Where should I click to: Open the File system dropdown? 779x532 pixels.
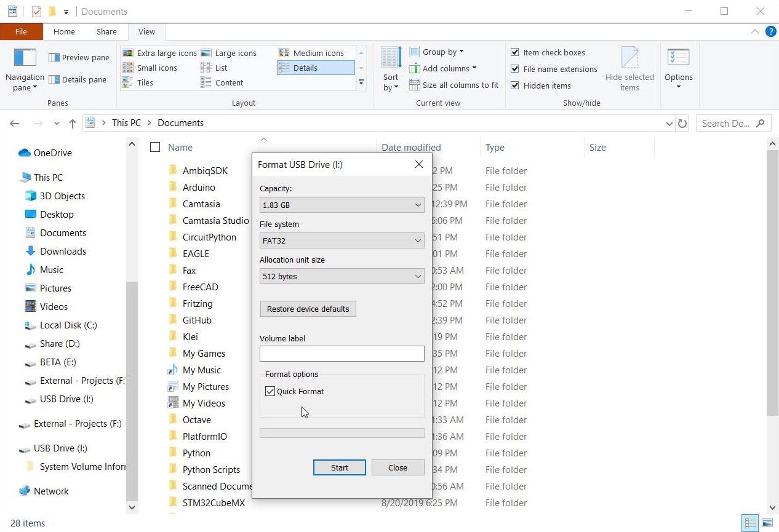pyautogui.click(x=342, y=241)
